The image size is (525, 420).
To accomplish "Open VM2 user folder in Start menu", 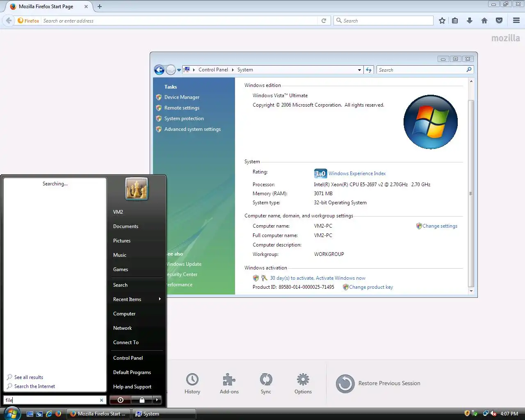I will (x=118, y=212).
